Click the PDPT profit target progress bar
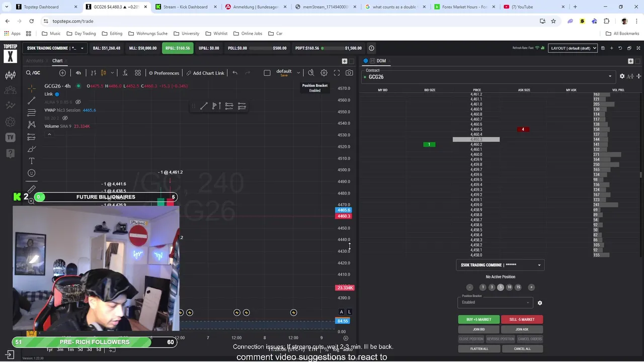The width and height of the screenshot is (644, 362). point(332,48)
